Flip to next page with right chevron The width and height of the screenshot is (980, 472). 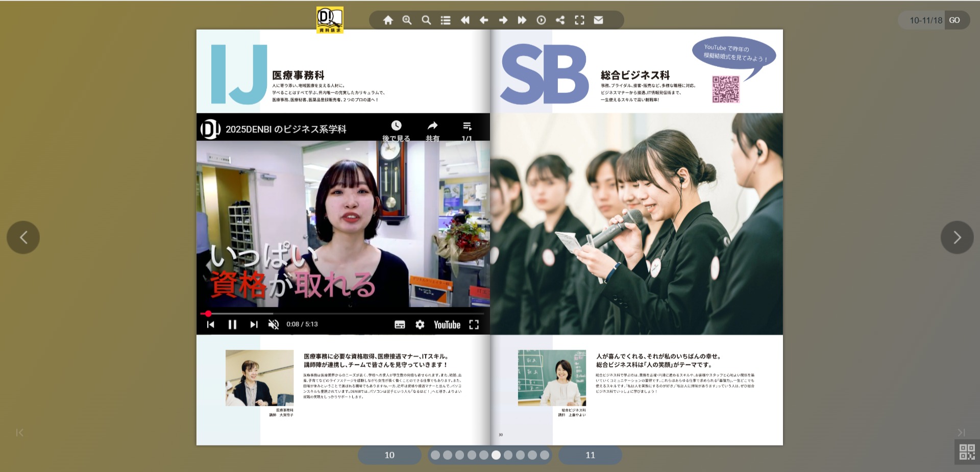coord(957,237)
